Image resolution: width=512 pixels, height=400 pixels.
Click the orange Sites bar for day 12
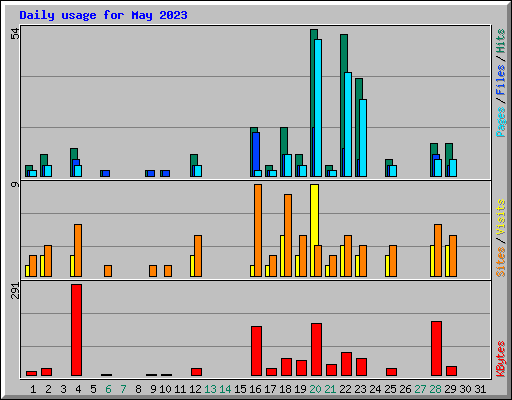coord(198,256)
